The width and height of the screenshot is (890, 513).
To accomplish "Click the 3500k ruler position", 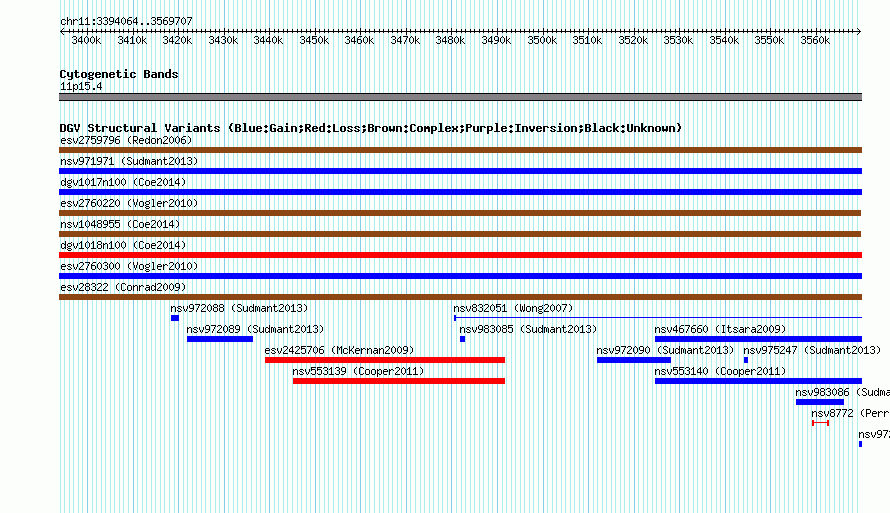I will [x=541, y=40].
